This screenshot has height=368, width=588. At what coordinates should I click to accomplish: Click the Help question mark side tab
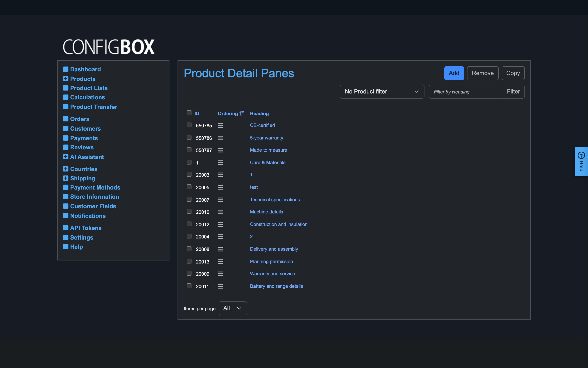(x=581, y=161)
